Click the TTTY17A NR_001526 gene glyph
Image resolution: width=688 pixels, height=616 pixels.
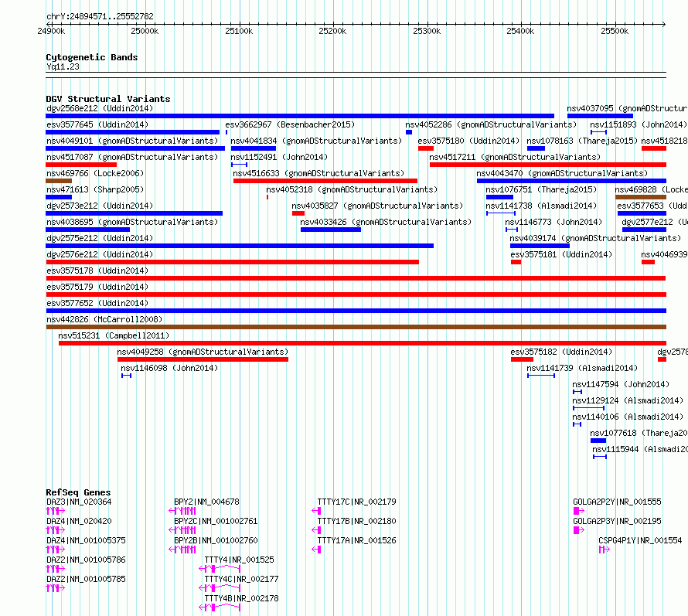pyautogui.click(x=316, y=550)
